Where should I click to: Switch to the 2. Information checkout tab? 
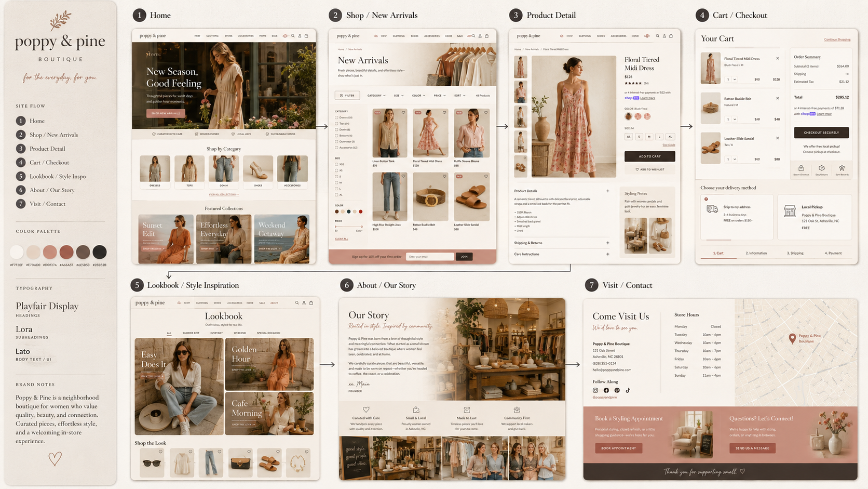(x=756, y=253)
